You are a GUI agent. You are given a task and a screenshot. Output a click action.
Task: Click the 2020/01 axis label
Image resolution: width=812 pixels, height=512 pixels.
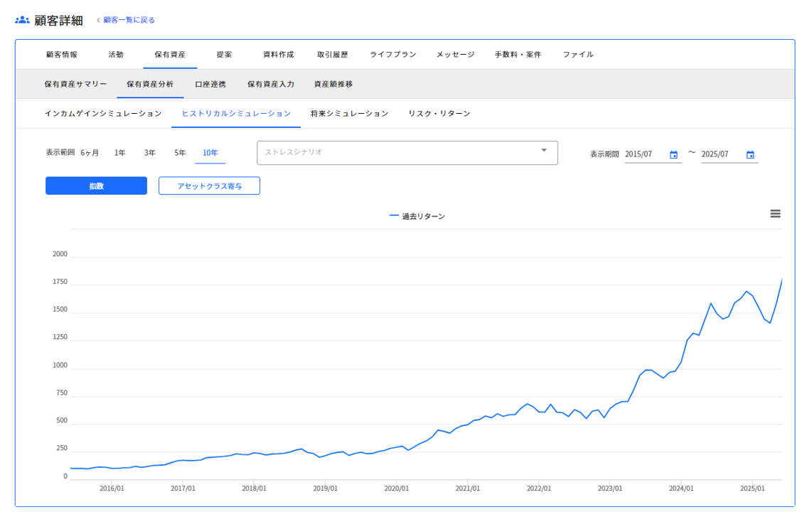click(x=396, y=489)
